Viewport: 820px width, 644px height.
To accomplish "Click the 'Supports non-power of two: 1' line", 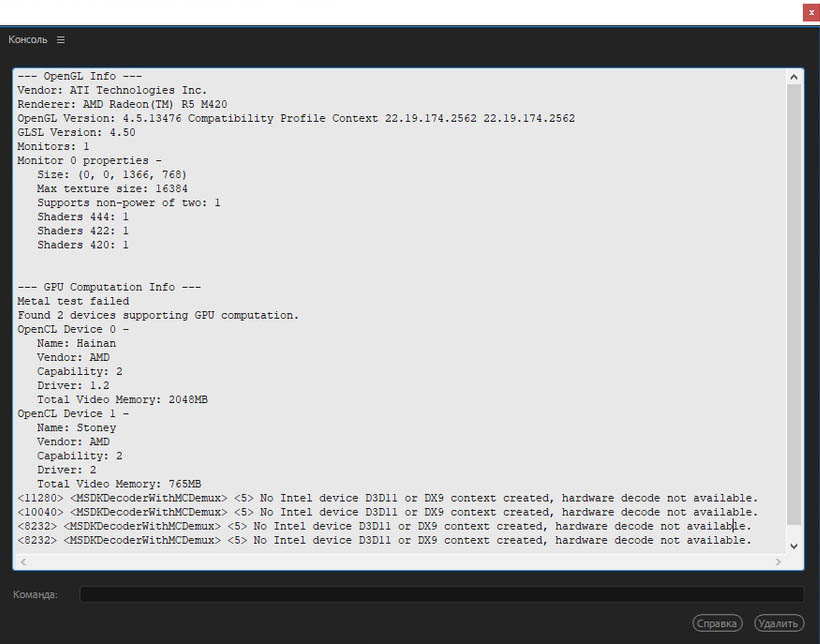I will pos(129,204).
